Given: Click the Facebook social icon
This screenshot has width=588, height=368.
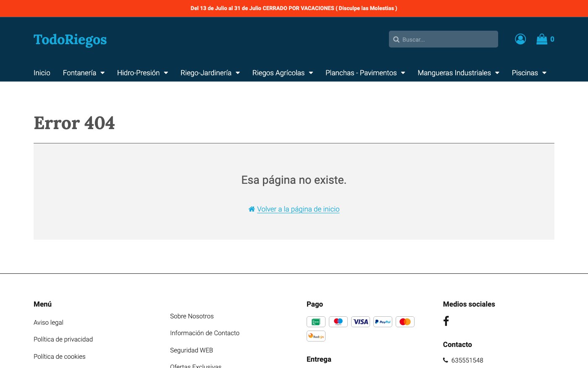Looking at the screenshot, I should [x=446, y=321].
